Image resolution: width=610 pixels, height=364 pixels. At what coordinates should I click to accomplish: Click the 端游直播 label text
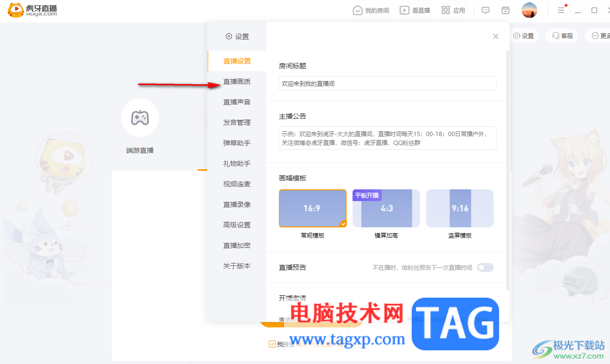(140, 150)
